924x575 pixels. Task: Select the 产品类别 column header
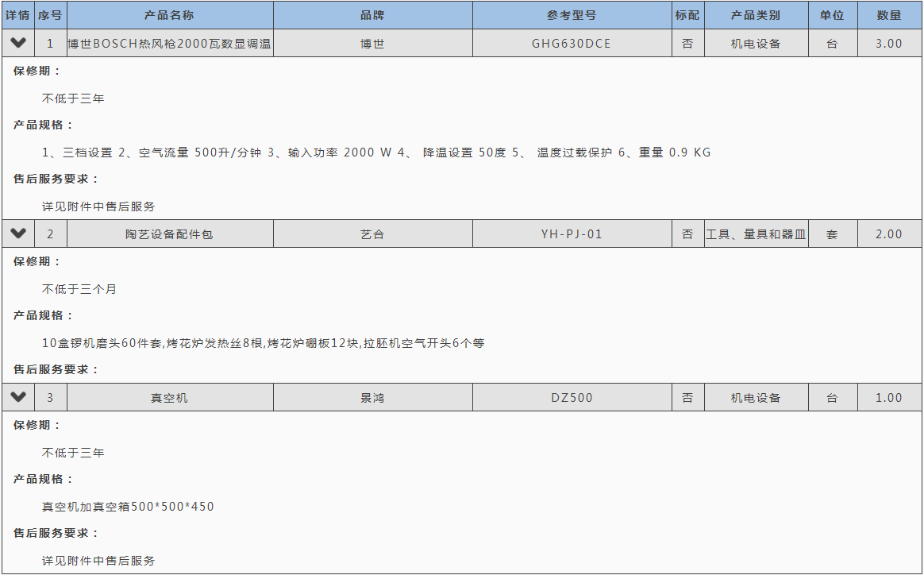point(756,15)
